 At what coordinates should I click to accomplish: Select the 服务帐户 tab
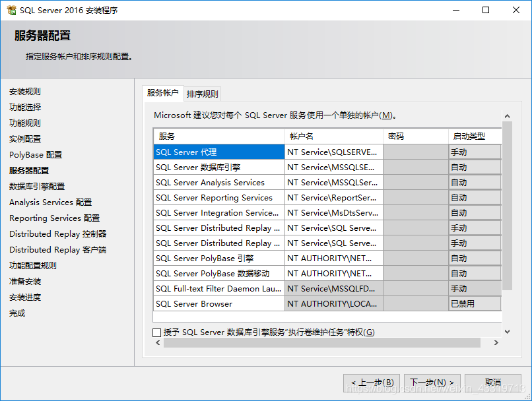tap(163, 92)
